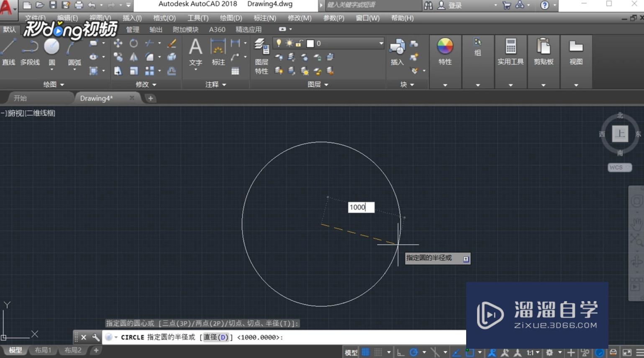644x358 pixels.
Task: Toggle layer freeze sun icon
Action: click(x=289, y=43)
